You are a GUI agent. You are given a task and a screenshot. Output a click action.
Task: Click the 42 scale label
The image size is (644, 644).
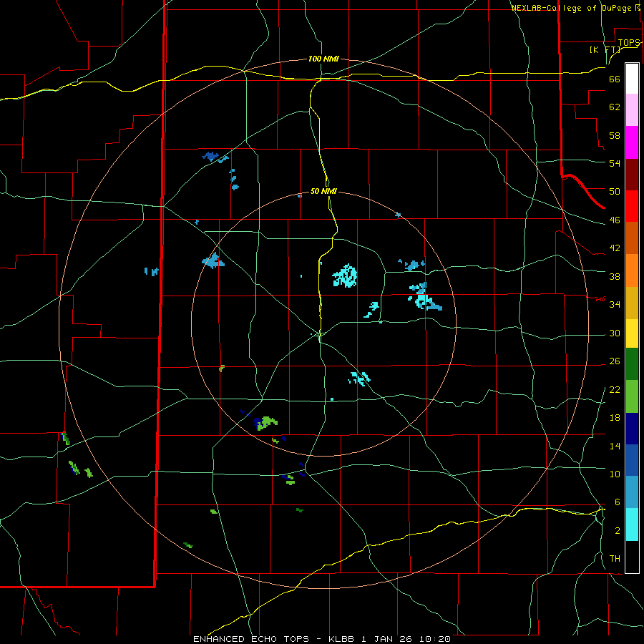615,248
